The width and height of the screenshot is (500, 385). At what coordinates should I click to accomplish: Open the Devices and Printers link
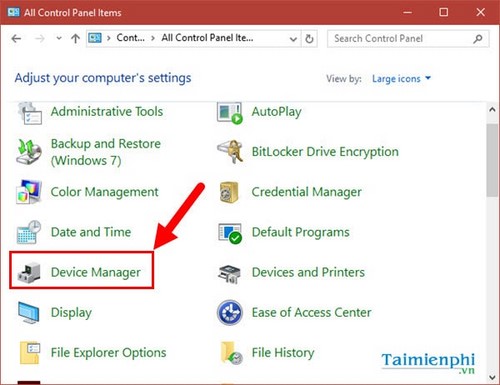tap(308, 272)
